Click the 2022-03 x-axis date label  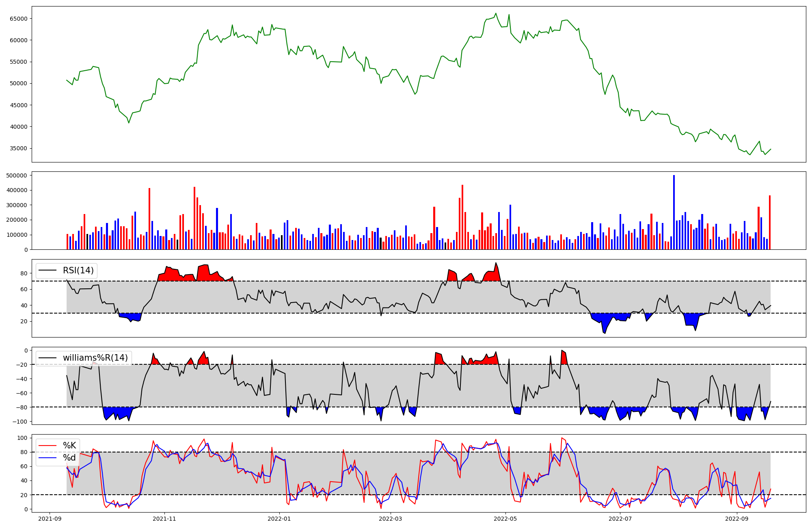(x=391, y=519)
